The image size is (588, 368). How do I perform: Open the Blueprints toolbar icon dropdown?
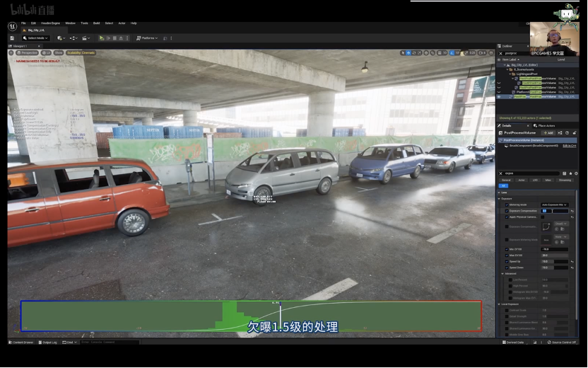[73, 38]
